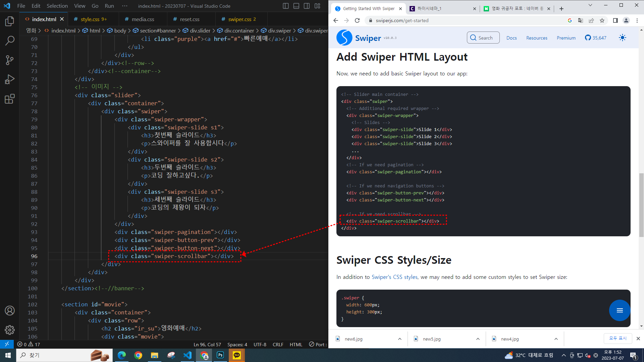Image resolution: width=644 pixels, height=362 pixels.
Task: Click the browser page vertical scrollbar
Action: tap(641, 204)
